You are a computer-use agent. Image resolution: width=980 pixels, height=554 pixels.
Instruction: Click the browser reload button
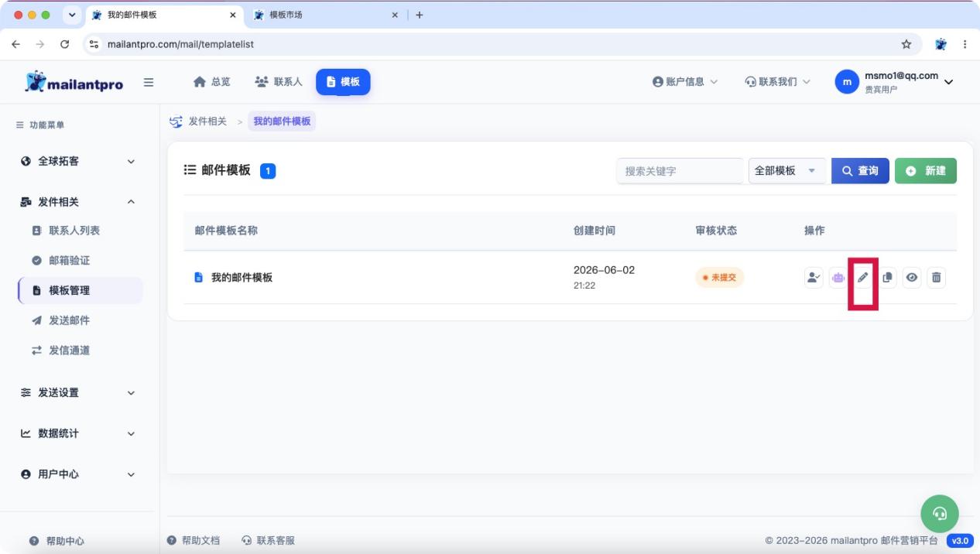tap(65, 44)
